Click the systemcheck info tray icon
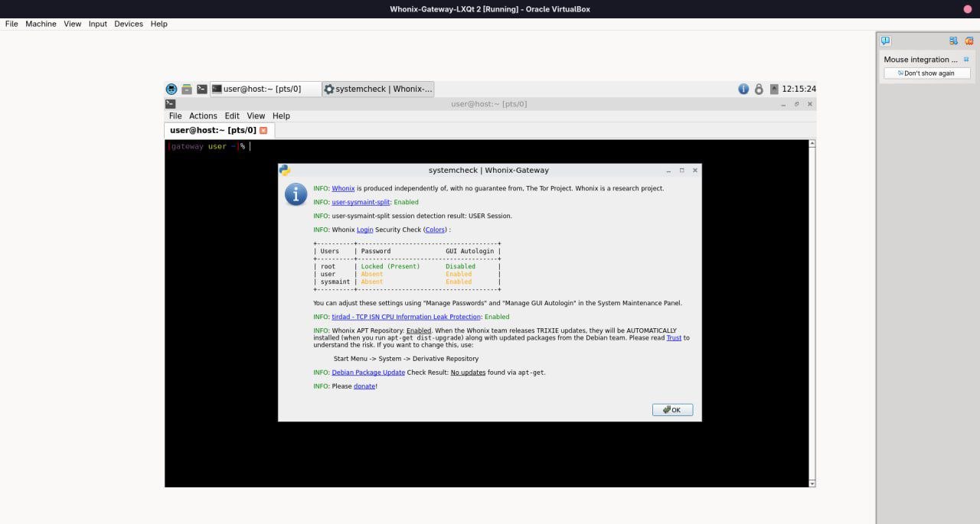 (743, 89)
